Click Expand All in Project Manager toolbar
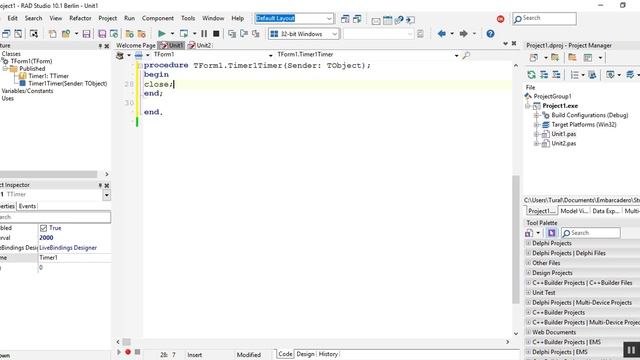640x360 pixels. [x=544, y=75]
